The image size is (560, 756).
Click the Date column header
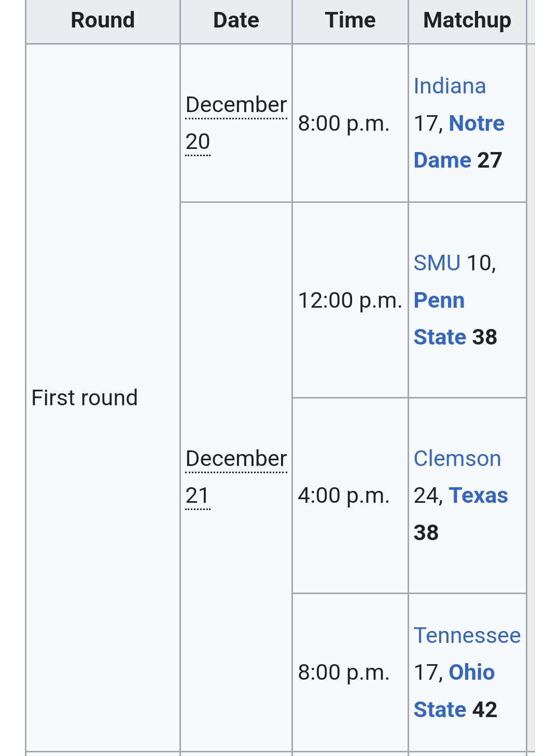pyautogui.click(x=236, y=20)
